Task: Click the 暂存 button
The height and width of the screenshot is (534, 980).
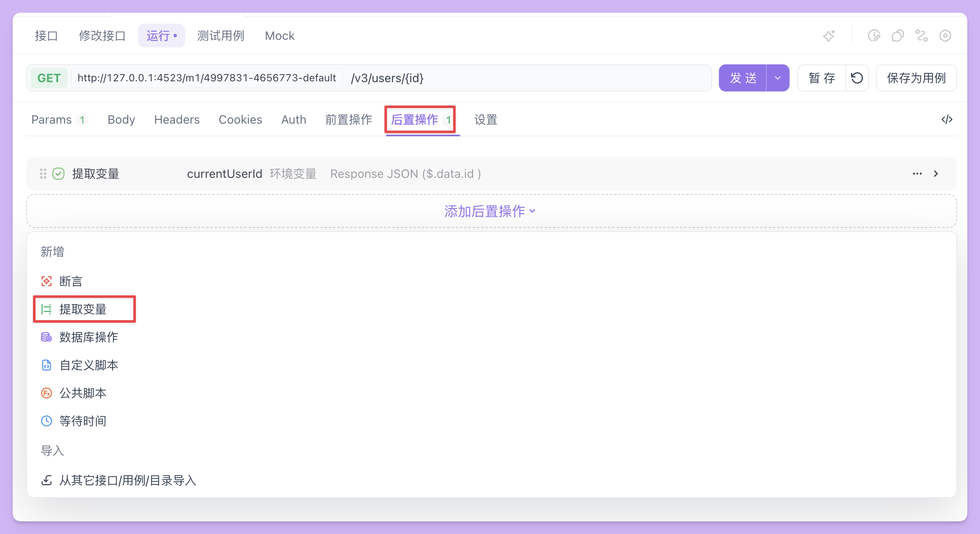Action: (x=822, y=78)
